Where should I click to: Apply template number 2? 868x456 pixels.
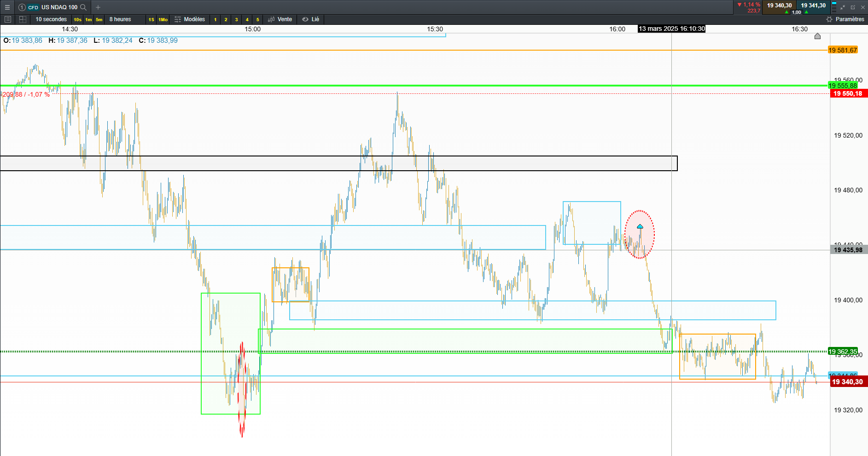tap(226, 19)
